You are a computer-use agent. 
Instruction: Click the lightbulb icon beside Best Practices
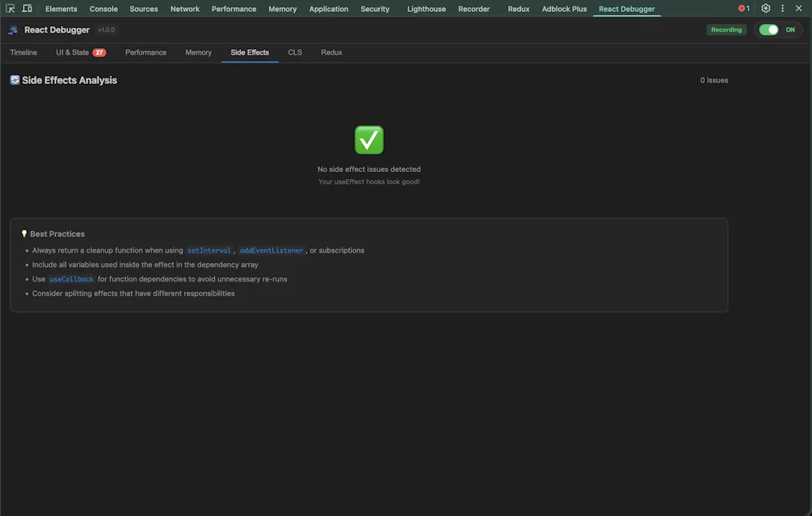(x=23, y=233)
